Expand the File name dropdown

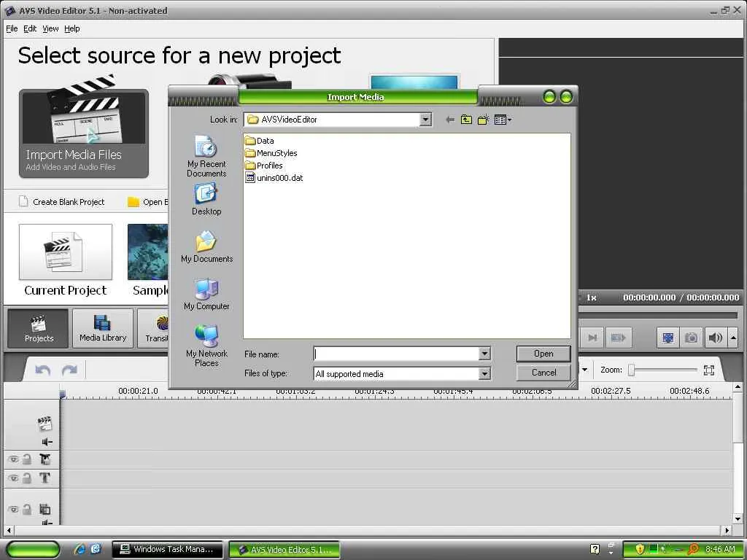[x=484, y=354]
